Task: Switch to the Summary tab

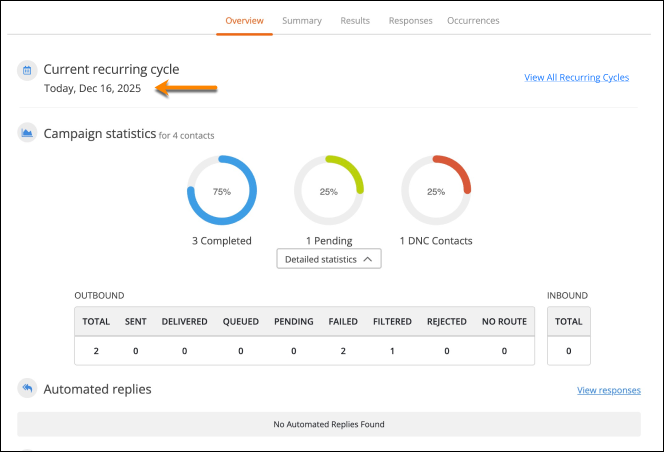Action: point(302,21)
